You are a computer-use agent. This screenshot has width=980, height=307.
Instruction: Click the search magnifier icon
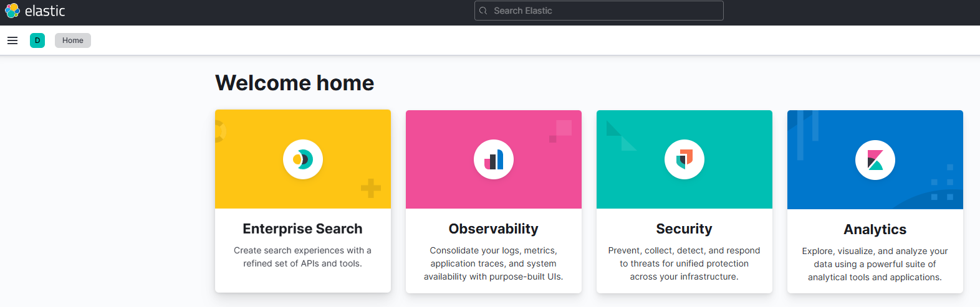point(483,11)
